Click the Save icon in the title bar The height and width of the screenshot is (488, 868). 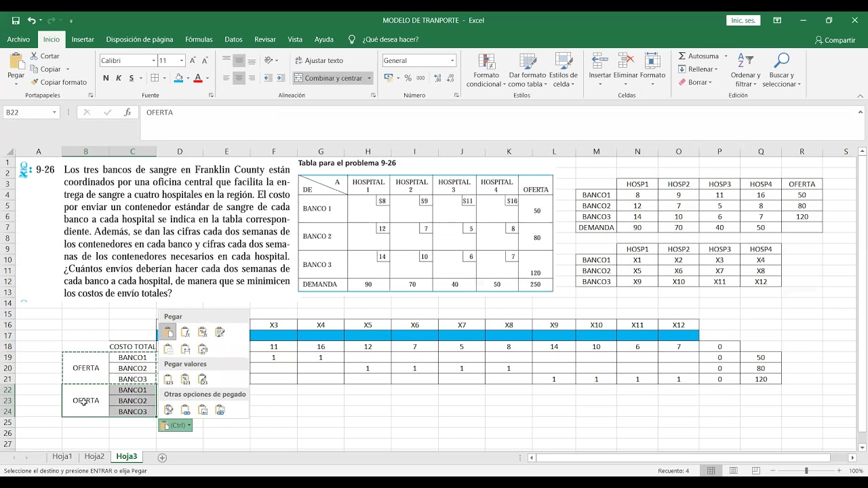(16, 21)
